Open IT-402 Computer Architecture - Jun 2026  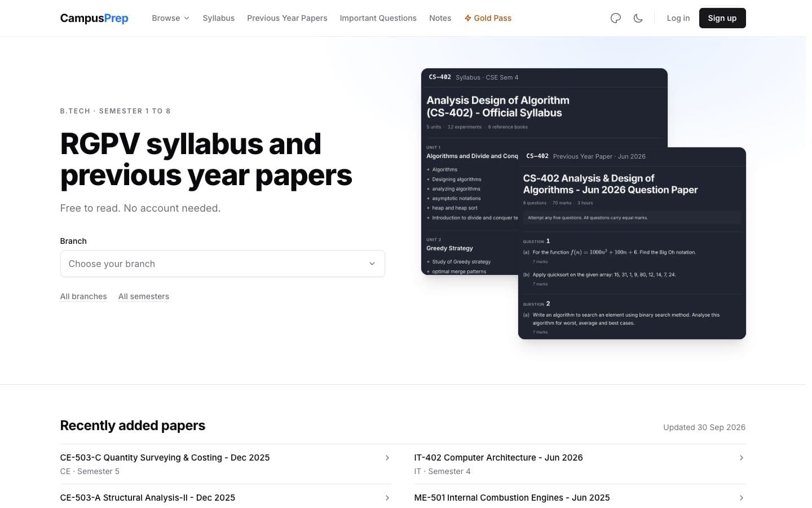click(580, 464)
